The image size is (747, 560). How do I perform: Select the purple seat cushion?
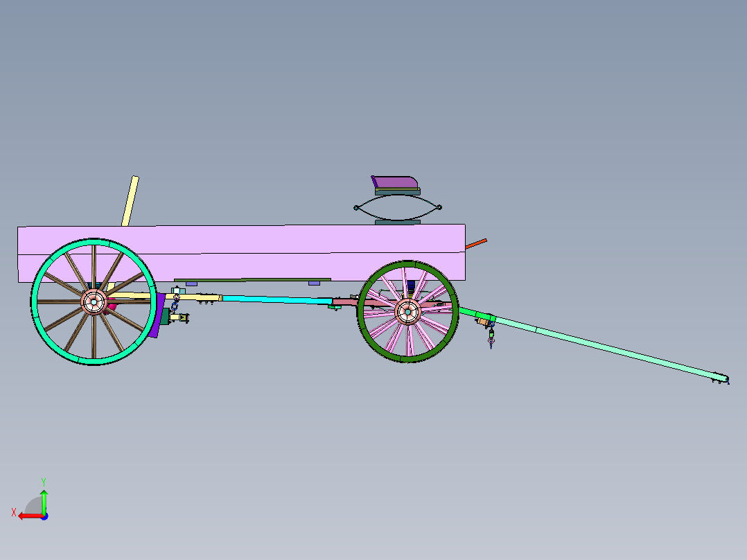click(x=394, y=182)
